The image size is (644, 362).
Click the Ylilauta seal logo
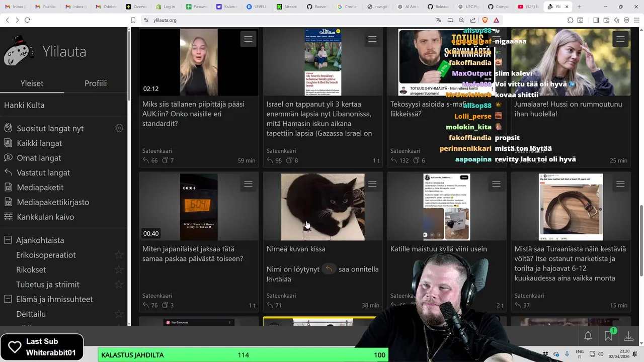[19, 51]
